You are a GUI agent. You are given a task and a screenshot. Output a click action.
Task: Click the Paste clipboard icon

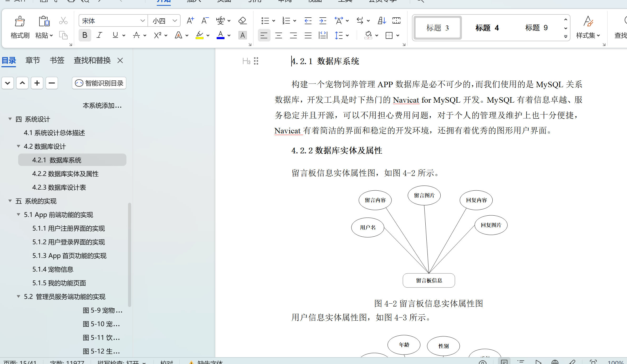click(x=44, y=21)
